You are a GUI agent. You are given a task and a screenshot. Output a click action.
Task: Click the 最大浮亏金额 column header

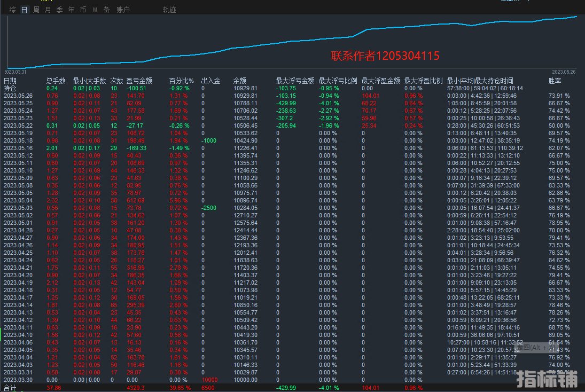pos(295,81)
